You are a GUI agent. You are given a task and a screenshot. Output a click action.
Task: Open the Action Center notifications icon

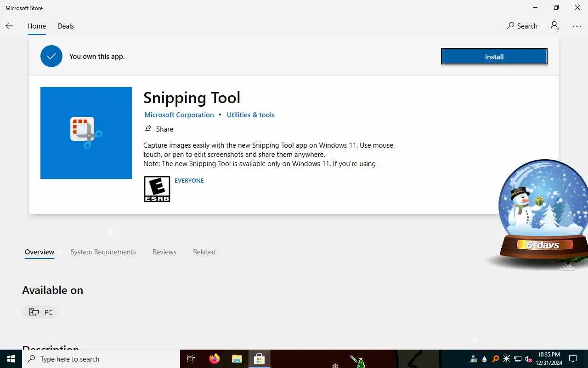pos(573,359)
